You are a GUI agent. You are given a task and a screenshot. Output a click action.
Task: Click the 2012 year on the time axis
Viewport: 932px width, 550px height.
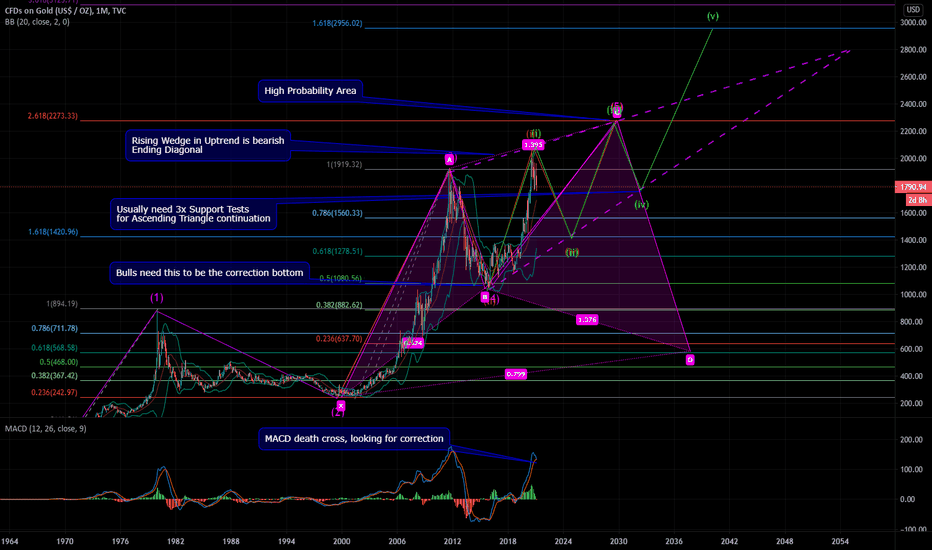point(452,542)
